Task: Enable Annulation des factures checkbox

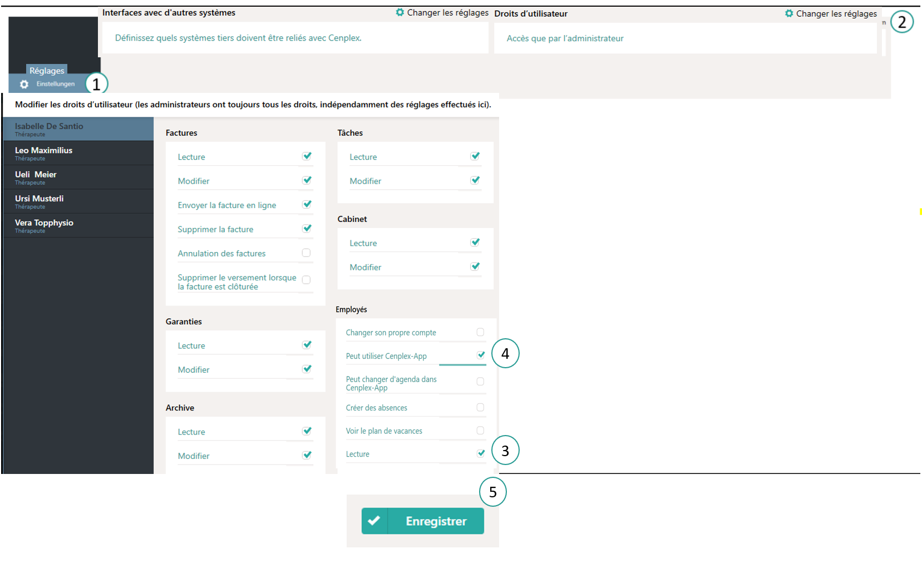Action: pyautogui.click(x=306, y=253)
